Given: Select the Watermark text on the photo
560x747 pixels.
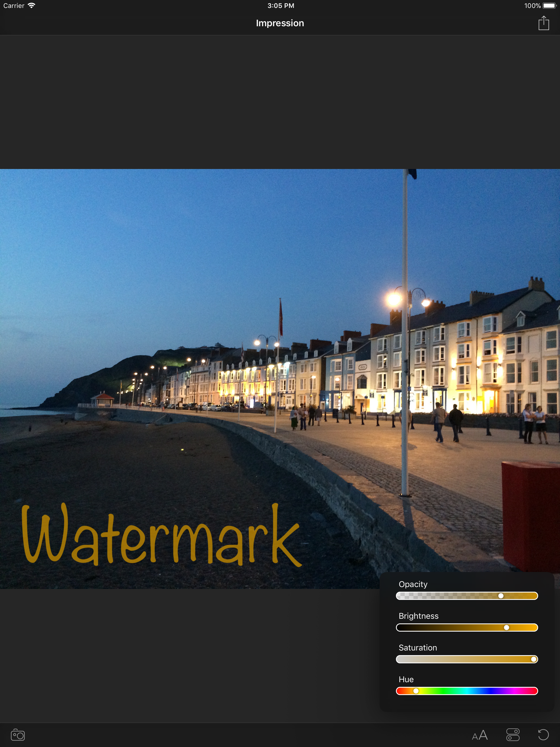Looking at the screenshot, I should [161, 535].
